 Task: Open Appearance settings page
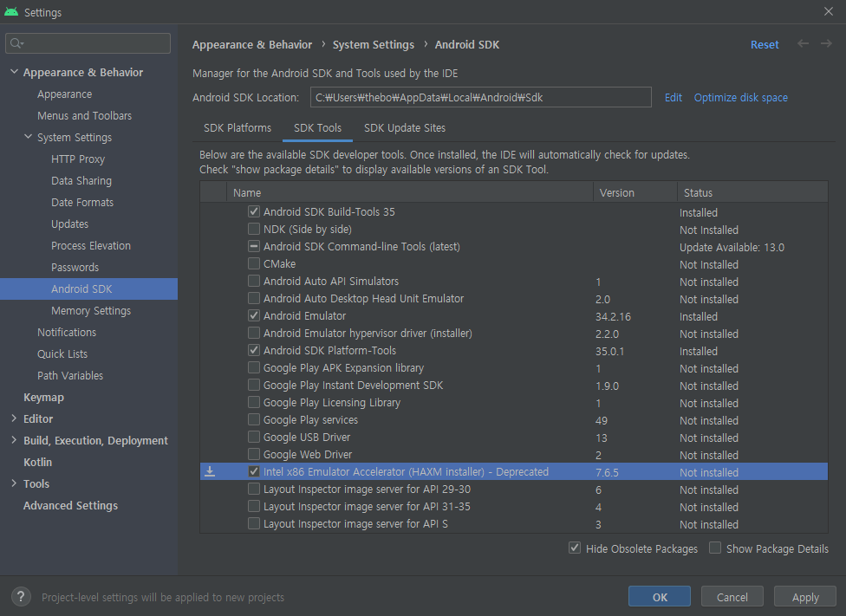(x=65, y=94)
